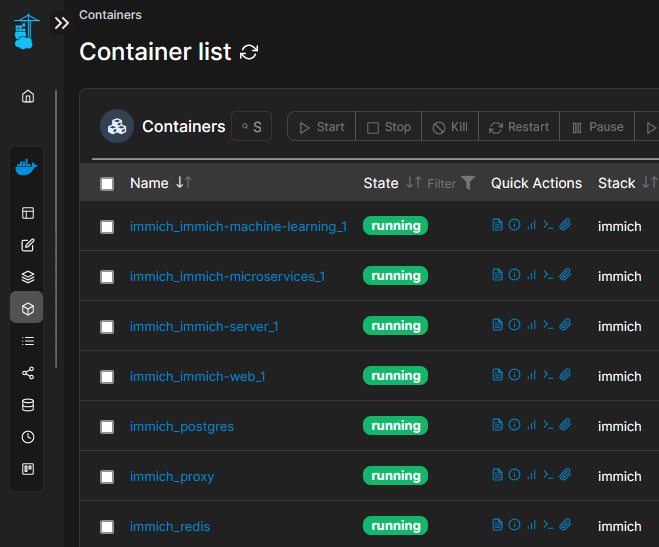Open Stacks layers icon in sidebar
The image size is (659, 547).
[x=28, y=277]
